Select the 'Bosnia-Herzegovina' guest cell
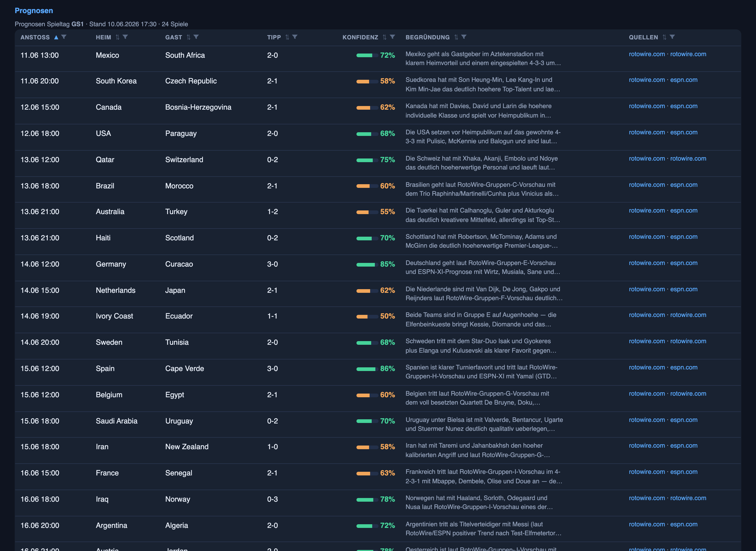This screenshot has width=756, height=551. pos(198,107)
